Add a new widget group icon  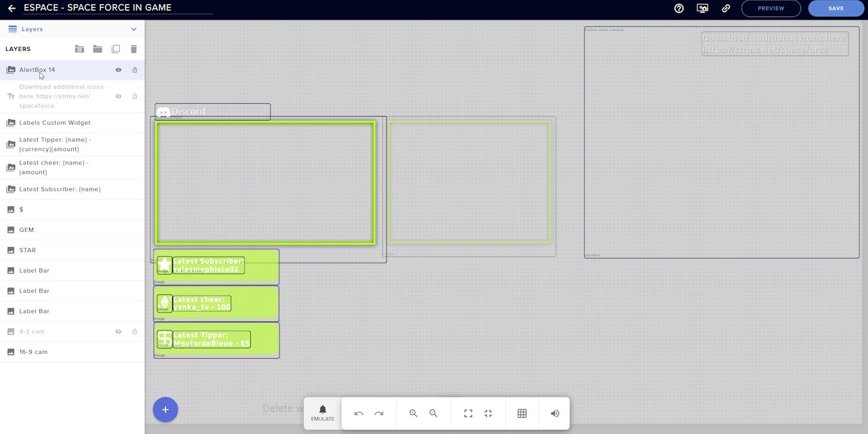pos(79,49)
